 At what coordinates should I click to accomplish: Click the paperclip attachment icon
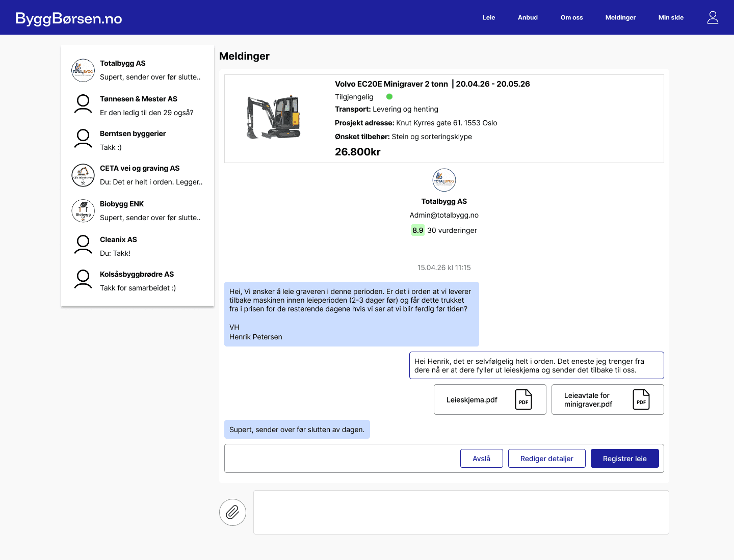click(x=232, y=512)
